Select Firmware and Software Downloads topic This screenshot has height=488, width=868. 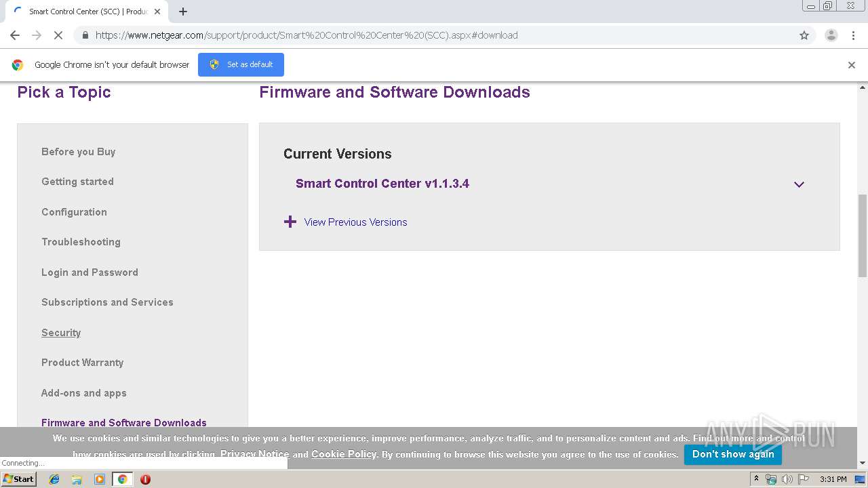(x=124, y=423)
